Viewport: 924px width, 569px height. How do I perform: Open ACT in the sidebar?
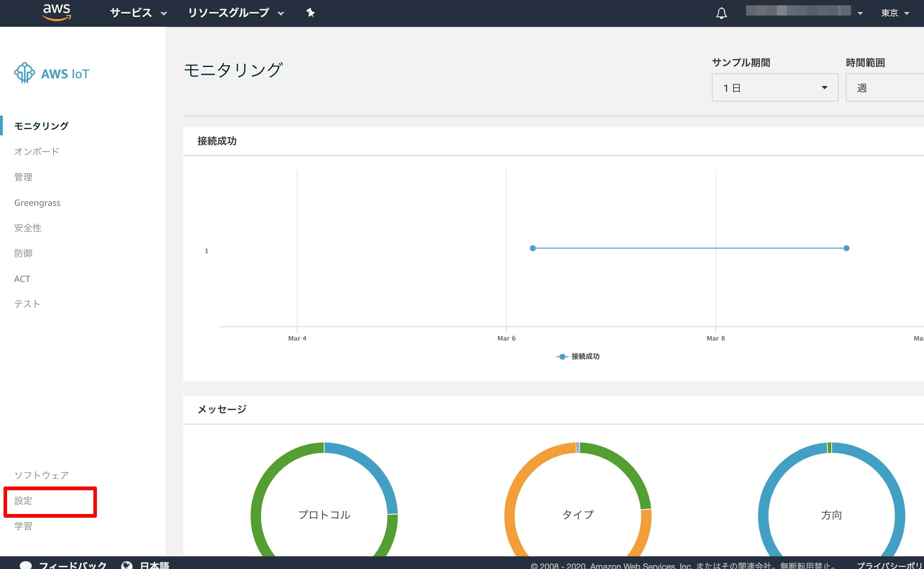[22, 279]
